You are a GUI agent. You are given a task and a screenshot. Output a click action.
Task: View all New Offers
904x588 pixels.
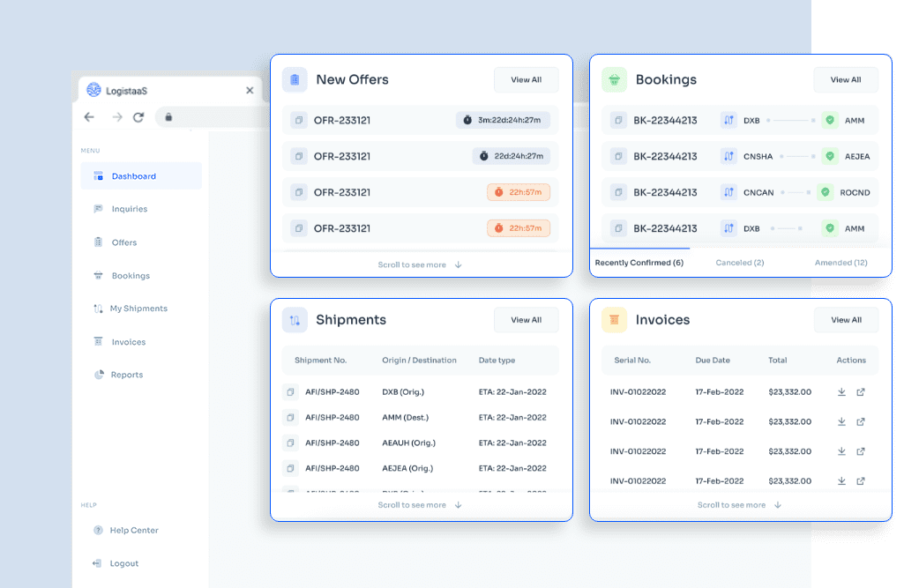pos(526,79)
